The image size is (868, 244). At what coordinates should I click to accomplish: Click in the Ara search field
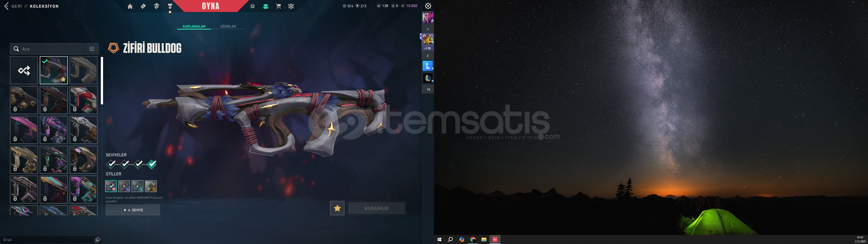pyautogui.click(x=47, y=49)
